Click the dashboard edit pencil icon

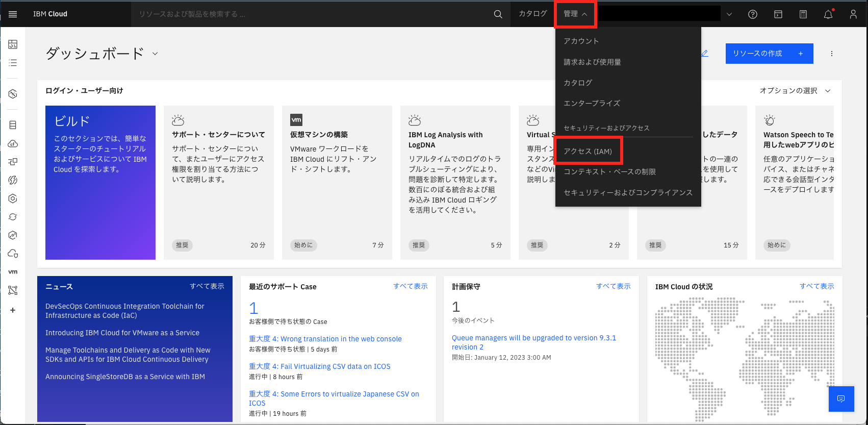tap(705, 53)
